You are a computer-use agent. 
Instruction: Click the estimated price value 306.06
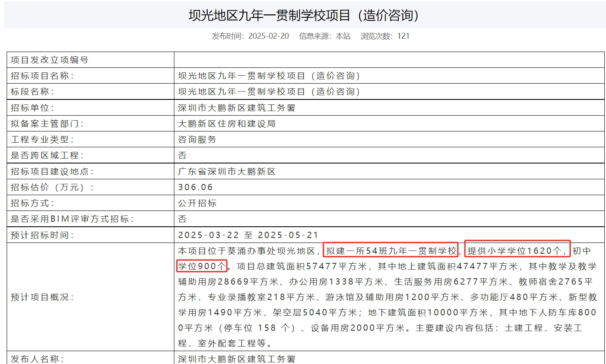[x=195, y=187]
